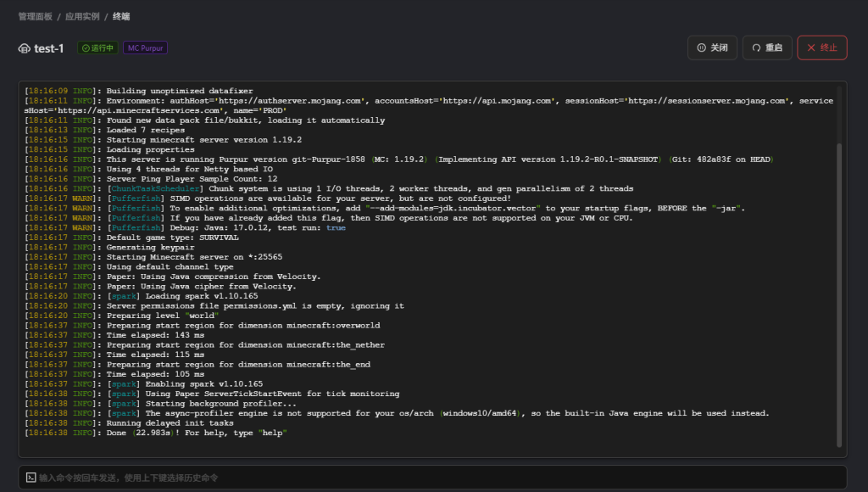Viewport: 868px width, 492px height.
Task: Click the cloud icon beside test-1
Action: click(24, 48)
